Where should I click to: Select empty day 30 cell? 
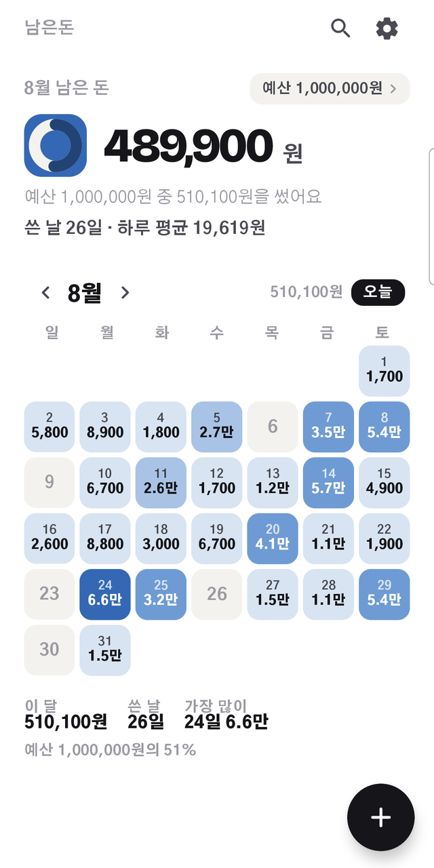(50, 650)
